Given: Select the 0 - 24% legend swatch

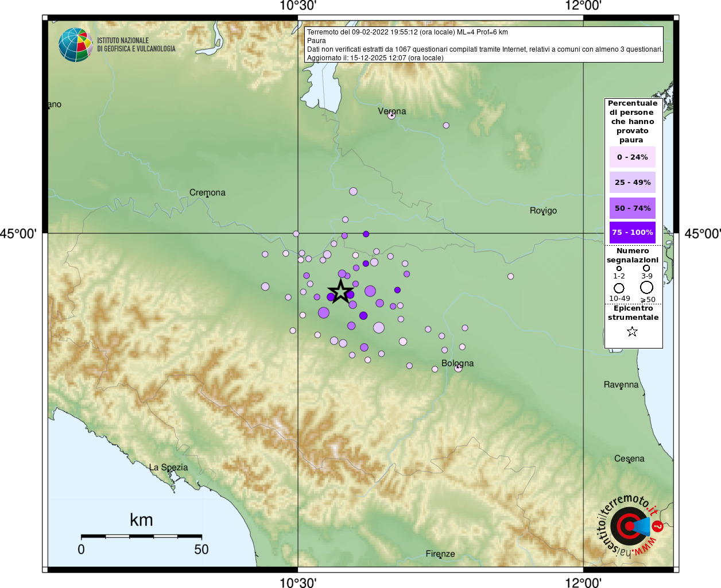Looking at the screenshot, I should (632, 157).
